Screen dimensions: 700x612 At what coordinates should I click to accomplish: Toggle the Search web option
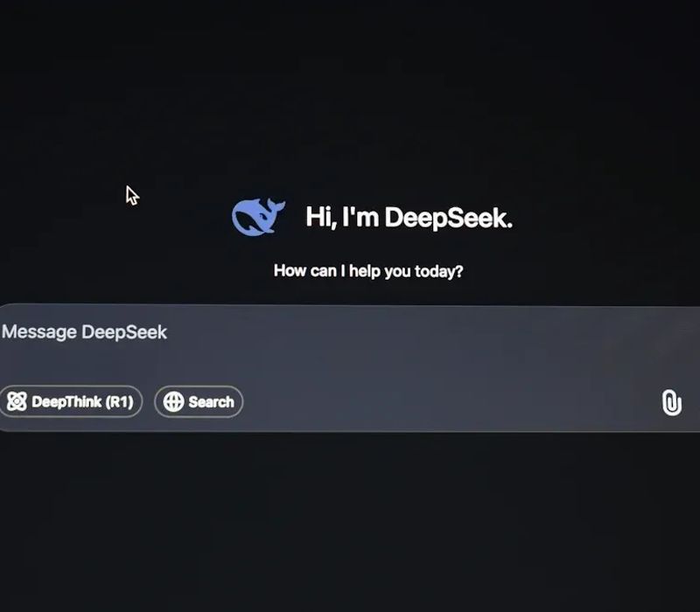pos(199,401)
